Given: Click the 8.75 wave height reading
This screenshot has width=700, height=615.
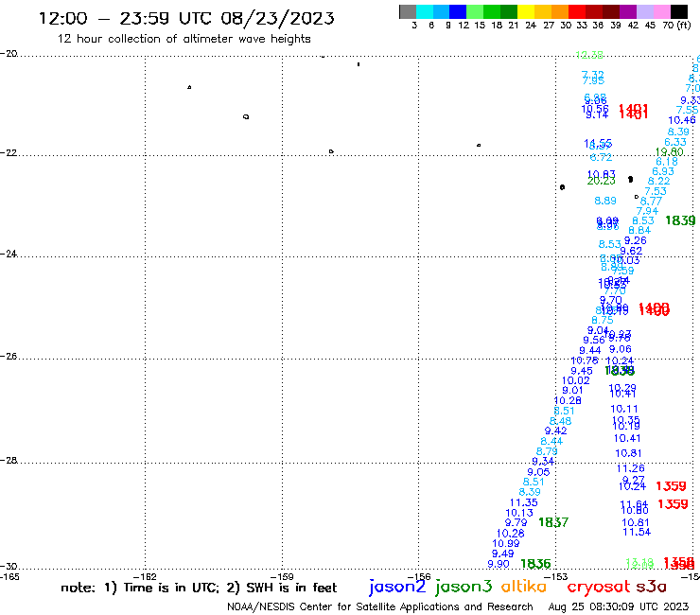Looking at the screenshot, I should (x=603, y=320).
